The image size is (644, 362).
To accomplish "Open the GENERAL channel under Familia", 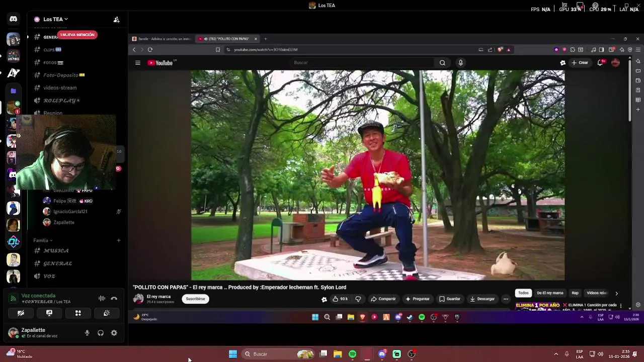I will coord(57,263).
